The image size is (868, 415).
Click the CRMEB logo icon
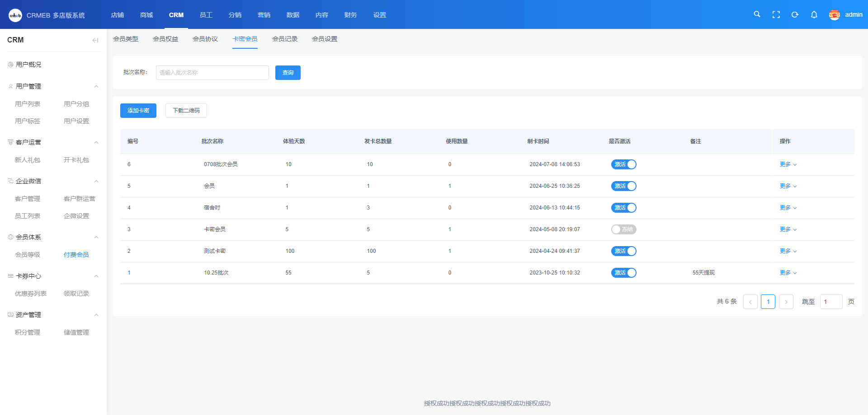point(15,15)
